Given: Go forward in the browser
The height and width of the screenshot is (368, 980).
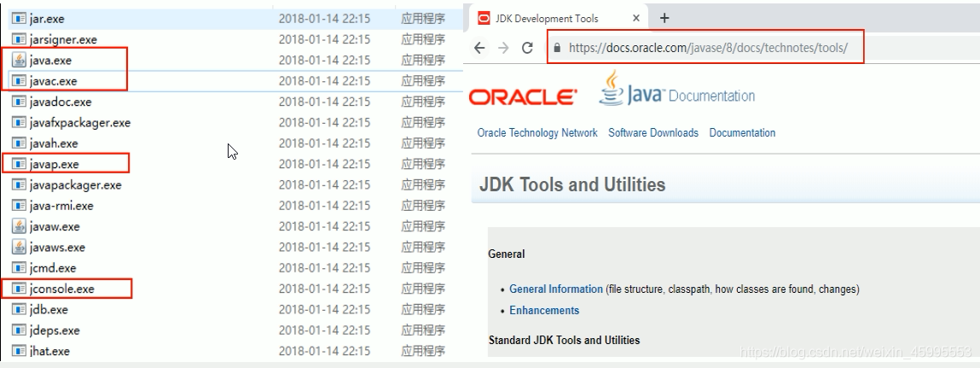Looking at the screenshot, I should 503,48.
